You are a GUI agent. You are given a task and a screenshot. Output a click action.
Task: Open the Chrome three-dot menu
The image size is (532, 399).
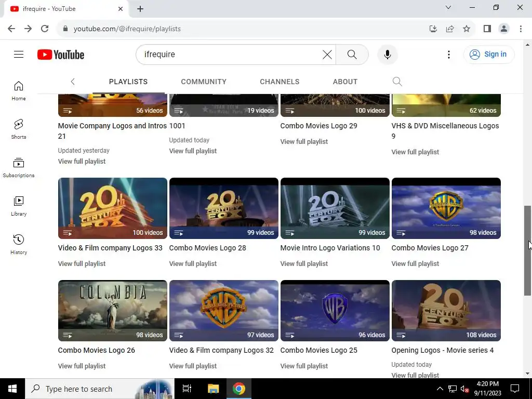(x=521, y=29)
